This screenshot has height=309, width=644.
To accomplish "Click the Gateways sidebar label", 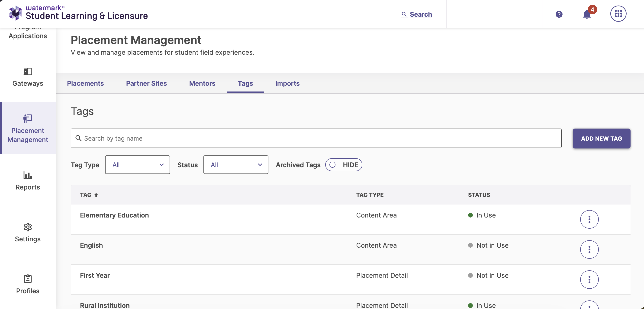I will coord(28,83).
